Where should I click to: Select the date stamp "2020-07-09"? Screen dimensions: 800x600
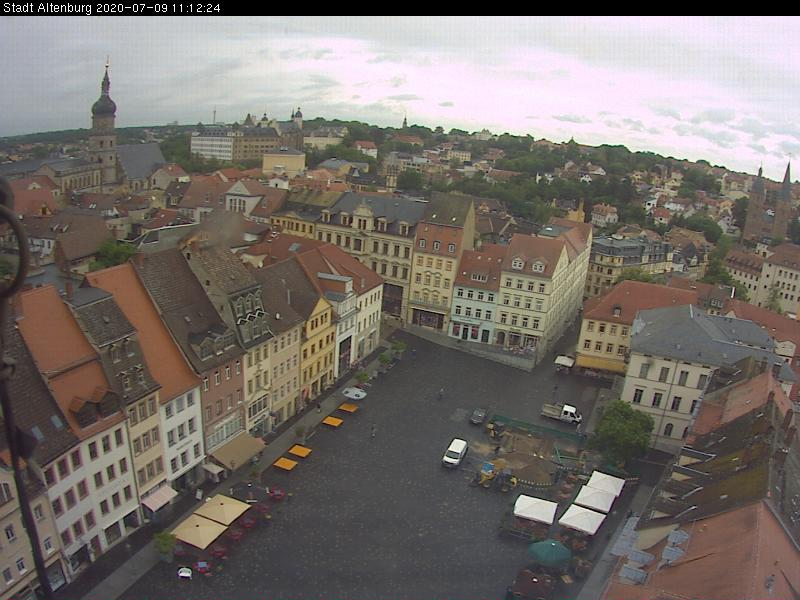click(x=133, y=8)
